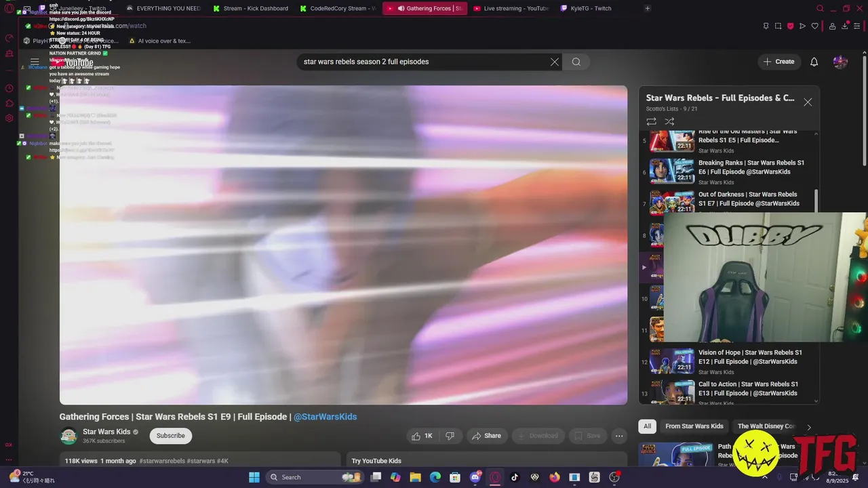
Task: Select From Star Wars Kids chip
Action: pos(694,426)
